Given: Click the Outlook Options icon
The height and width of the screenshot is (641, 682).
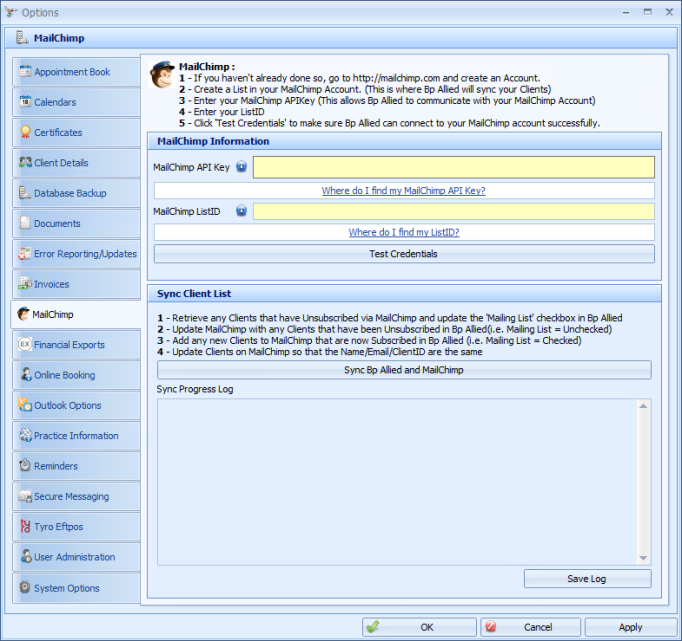Looking at the screenshot, I should [x=25, y=404].
